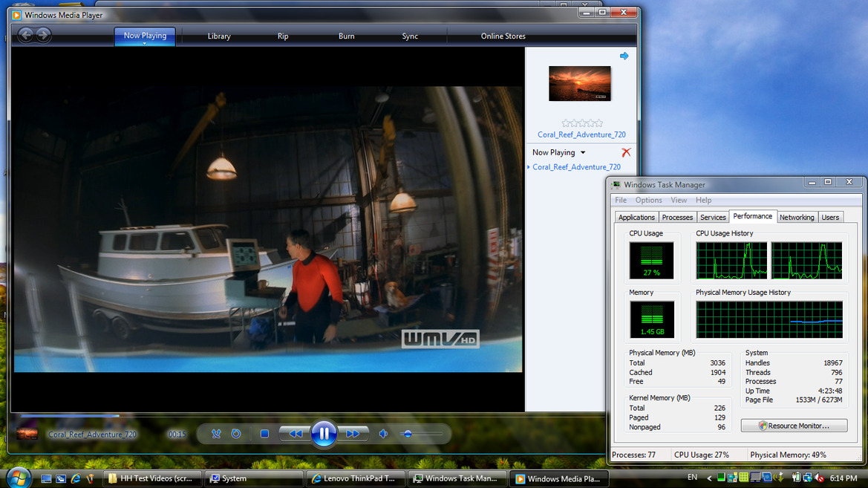Switch to System taskbar button
The height and width of the screenshot is (488, 868).
[x=253, y=478]
